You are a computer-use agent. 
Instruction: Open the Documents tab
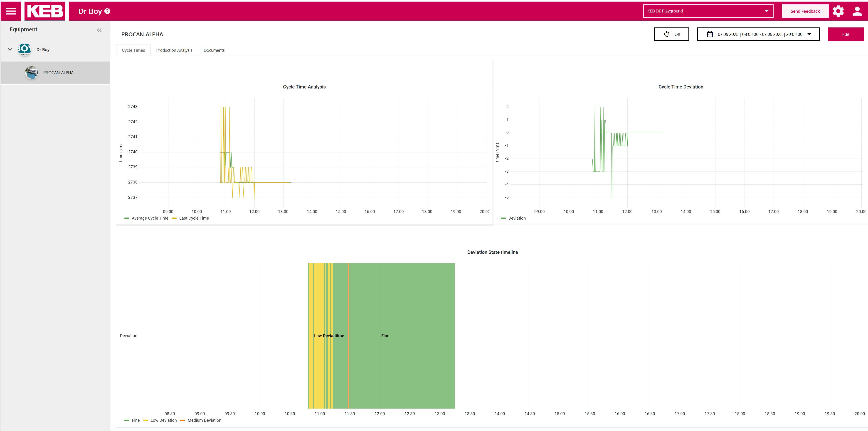[214, 50]
